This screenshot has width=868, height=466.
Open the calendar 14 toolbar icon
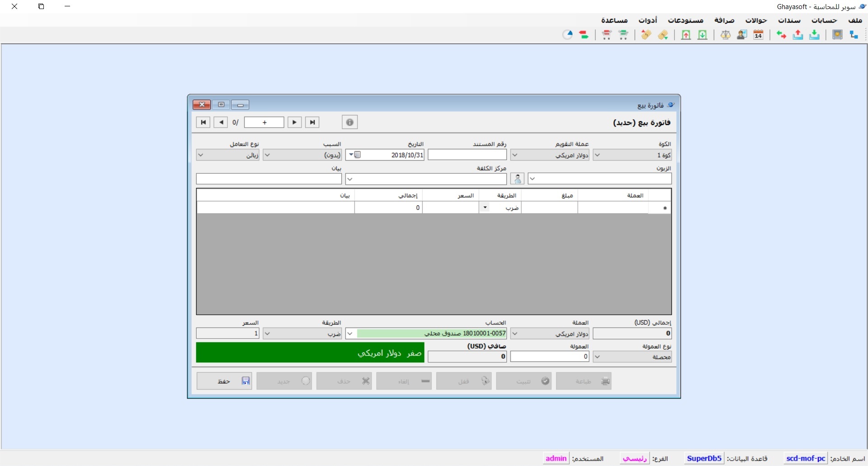click(758, 35)
